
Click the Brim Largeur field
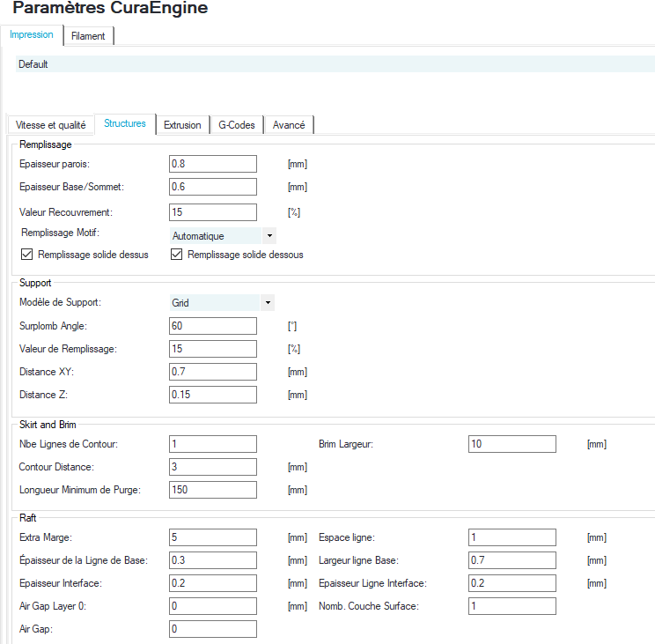click(x=512, y=444)
